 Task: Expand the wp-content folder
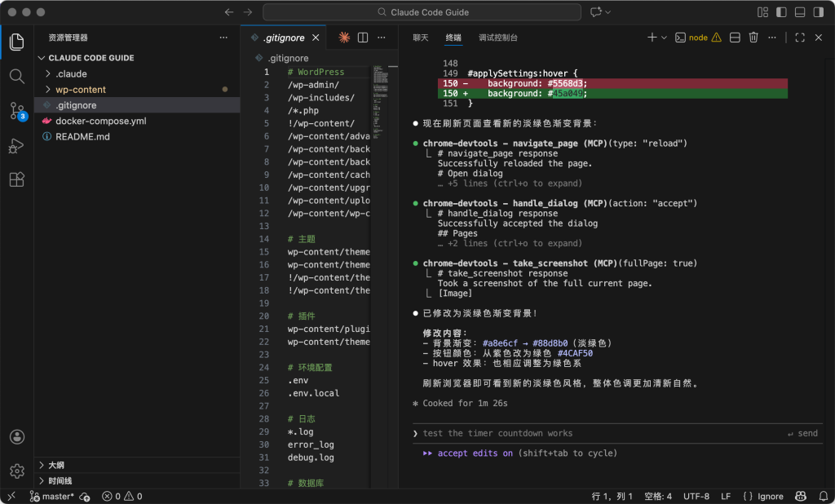[81, 90]
